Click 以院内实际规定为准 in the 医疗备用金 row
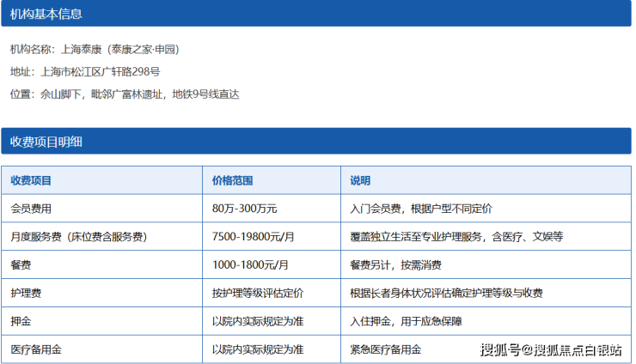Image resolution: width=636 pixels, height=364 pixels. [x=258, y=349]
